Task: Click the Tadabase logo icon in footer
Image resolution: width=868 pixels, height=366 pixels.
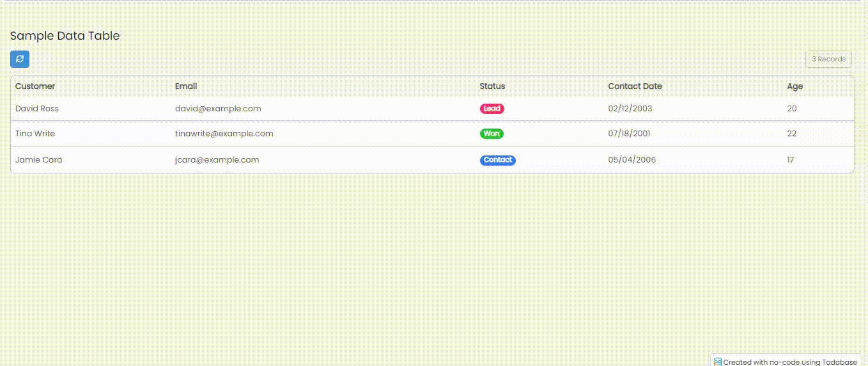Action: click(x=718, y=362)
